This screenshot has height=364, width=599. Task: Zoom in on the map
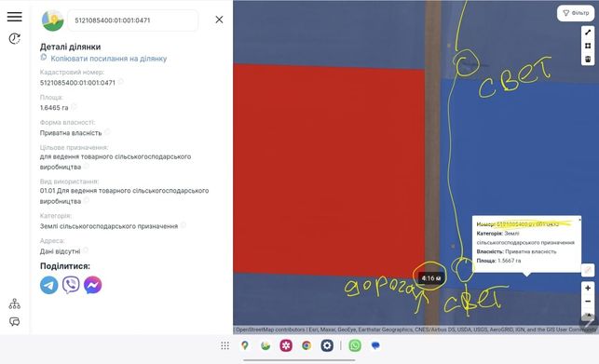(x=588, y=288)
